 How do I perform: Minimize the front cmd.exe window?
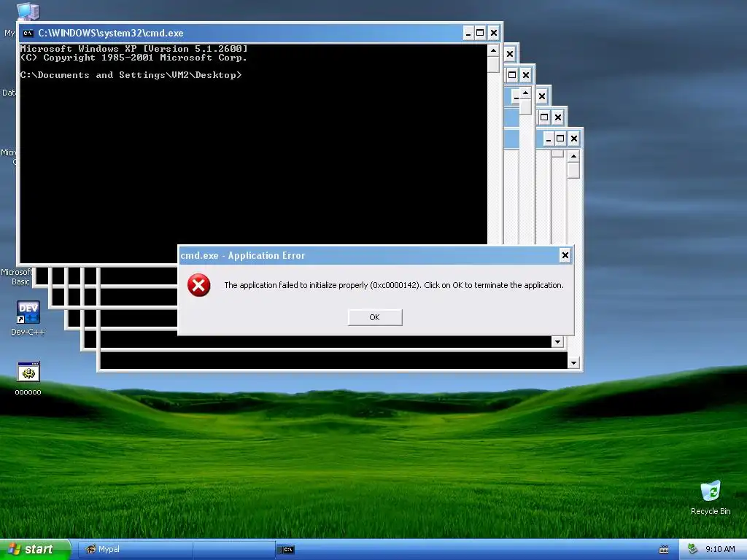tap(468, 33)
